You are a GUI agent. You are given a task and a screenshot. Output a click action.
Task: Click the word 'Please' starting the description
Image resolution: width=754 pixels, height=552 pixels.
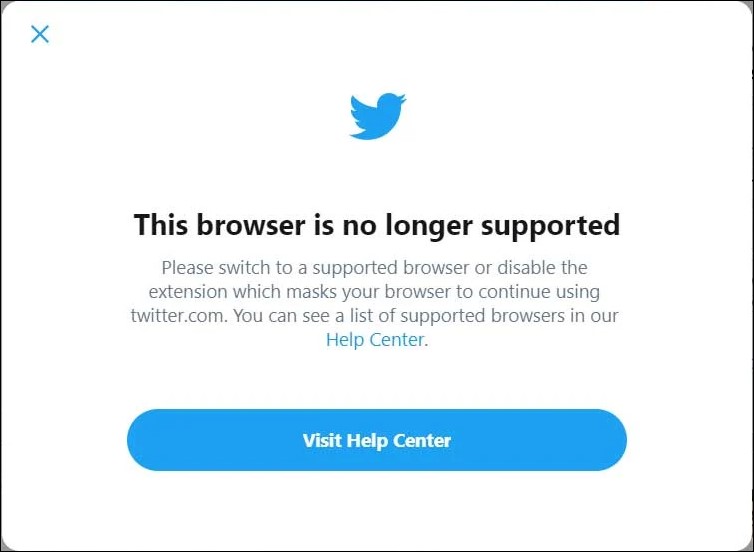tap(188, 267)
